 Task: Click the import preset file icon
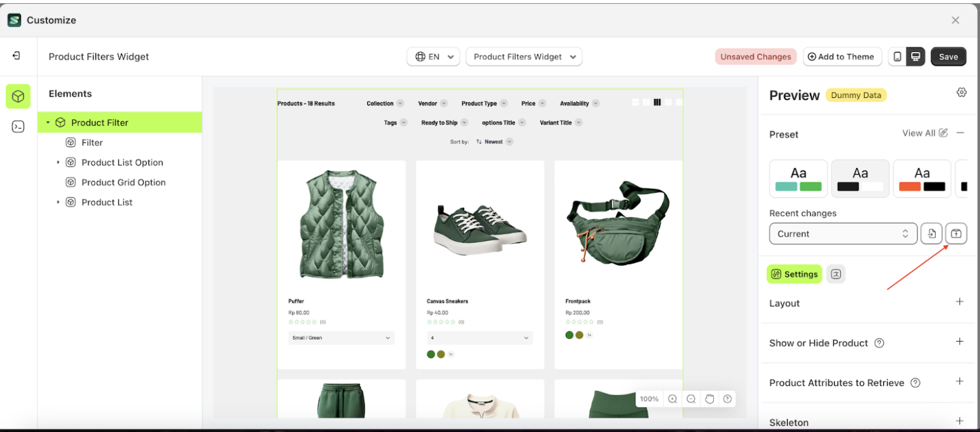coord(931,234)
